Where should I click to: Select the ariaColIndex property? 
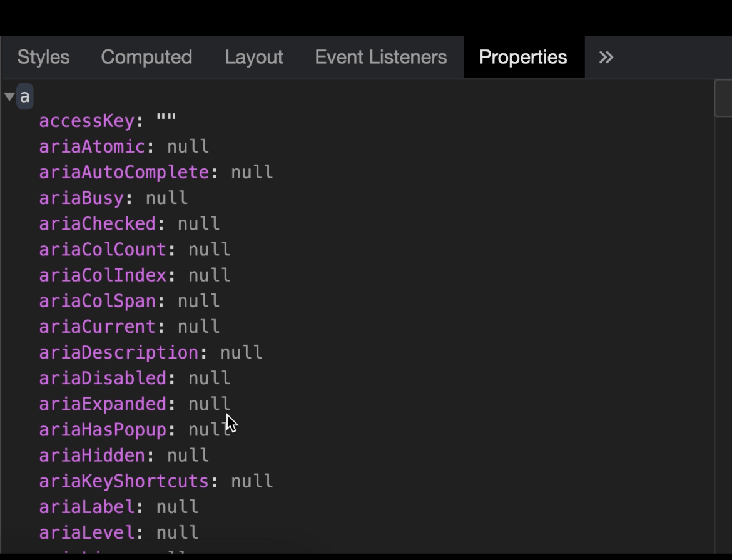click(x=103, y=275)
